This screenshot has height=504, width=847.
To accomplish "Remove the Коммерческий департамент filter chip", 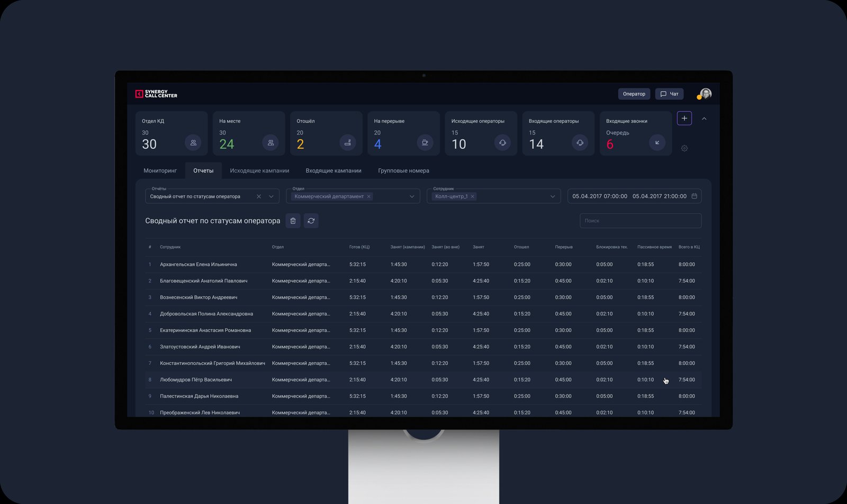I will tap(369, 196).
